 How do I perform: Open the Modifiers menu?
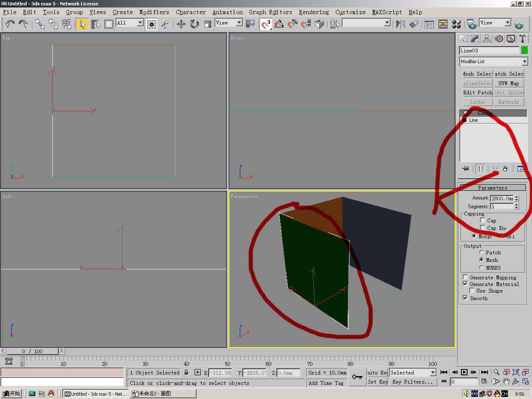point(154,12)
